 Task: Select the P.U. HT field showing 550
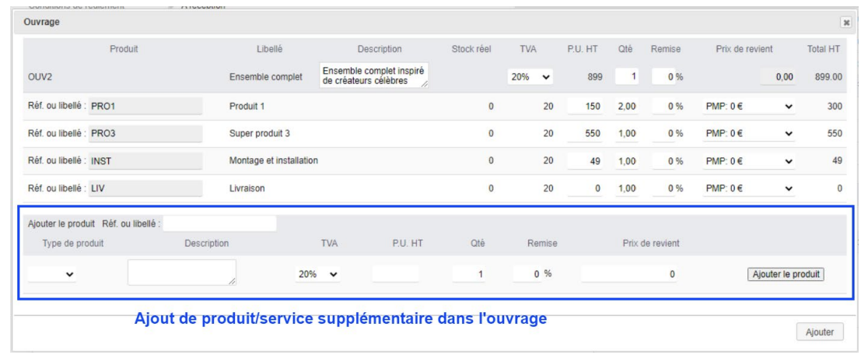click(586, 134)
